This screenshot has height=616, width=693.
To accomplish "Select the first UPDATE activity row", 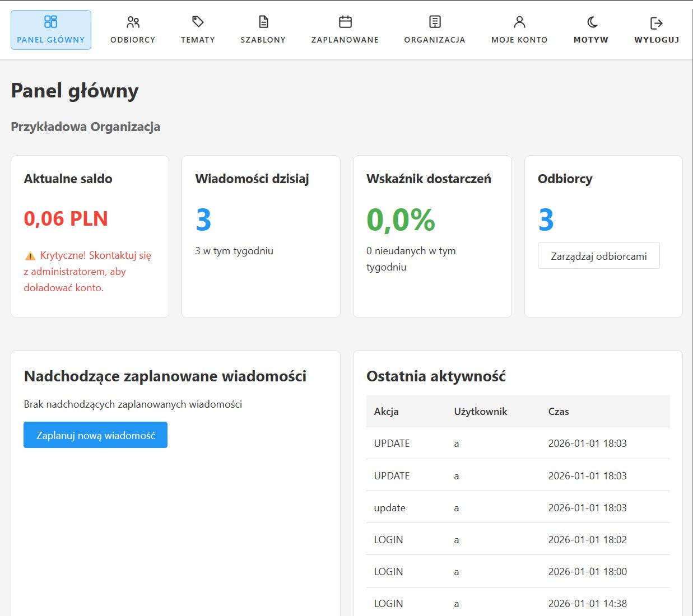I will [504, 443].
